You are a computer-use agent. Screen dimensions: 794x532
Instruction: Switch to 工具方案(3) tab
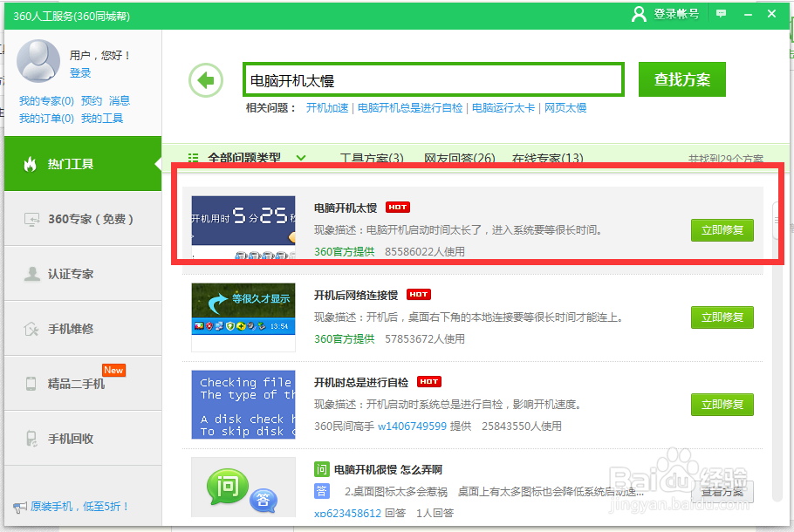pyautogui.click(x=372, y=158)
